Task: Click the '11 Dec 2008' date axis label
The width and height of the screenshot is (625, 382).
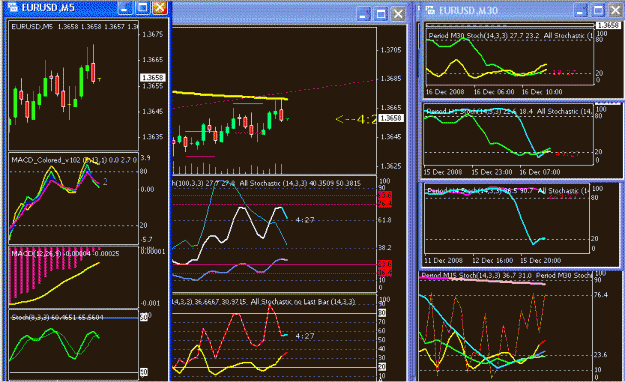Action: coord(444,260)
